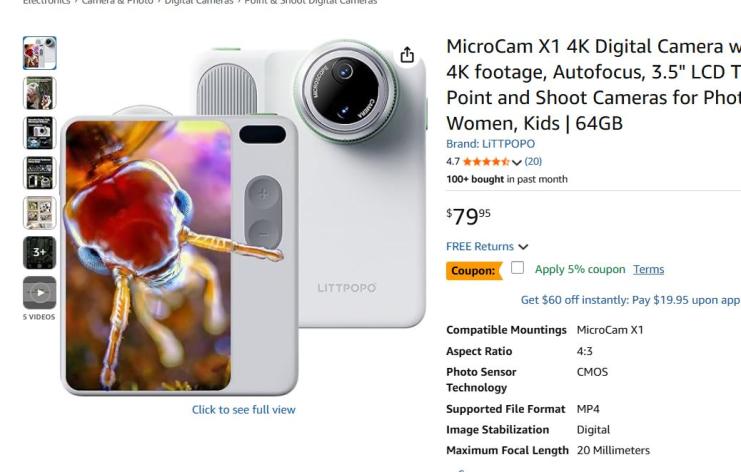This screenshot has width=741, height=472.
Task: Click the orange Coupon badge
Action: [474, 270]
